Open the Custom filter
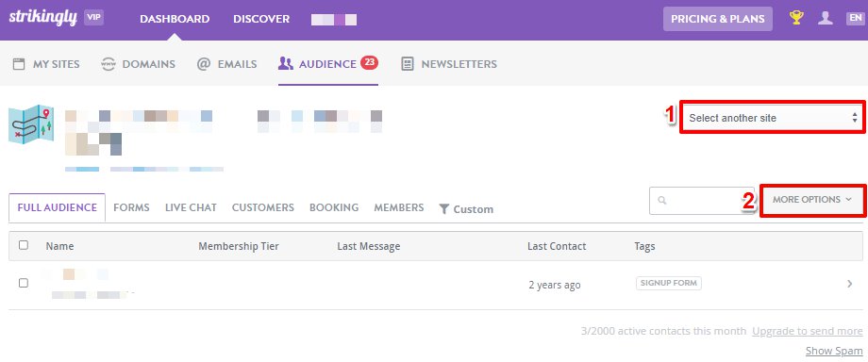This screenshot has height=362, width=868. point(466,209)
